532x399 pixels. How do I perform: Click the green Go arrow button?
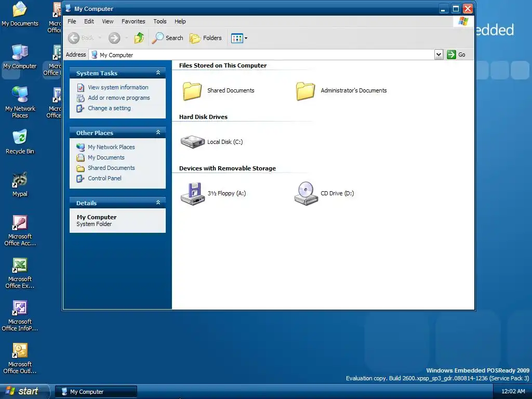click(x=451, y=55)
